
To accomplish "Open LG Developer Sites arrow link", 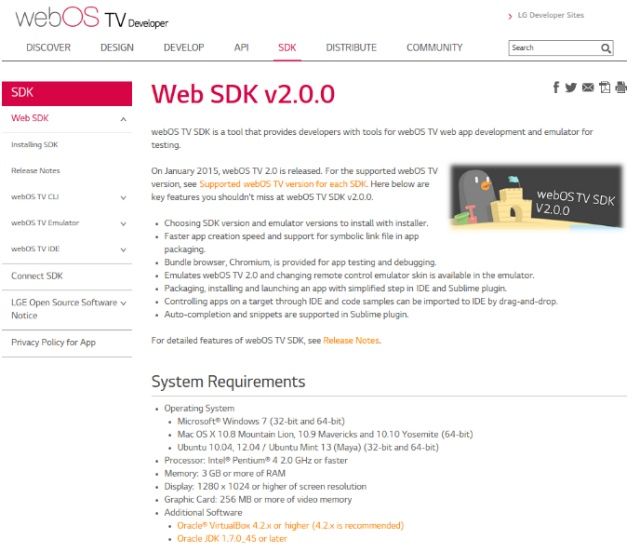I will pyautogui.click(x=546, y=16).
